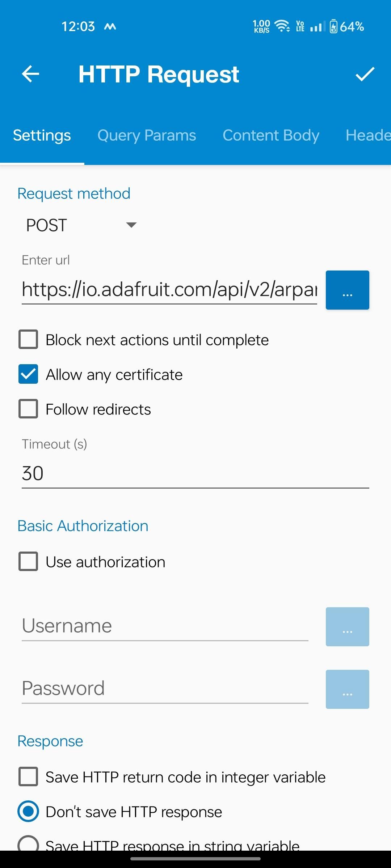This screenshot has height=868, width=391.
Task: Check Save HTTP return code in integer variable
Action: 28,777
